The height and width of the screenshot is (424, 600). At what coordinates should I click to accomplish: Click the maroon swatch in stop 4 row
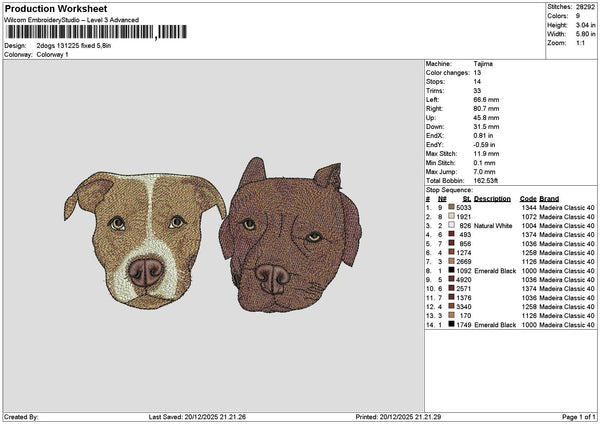tap(452, 234)
